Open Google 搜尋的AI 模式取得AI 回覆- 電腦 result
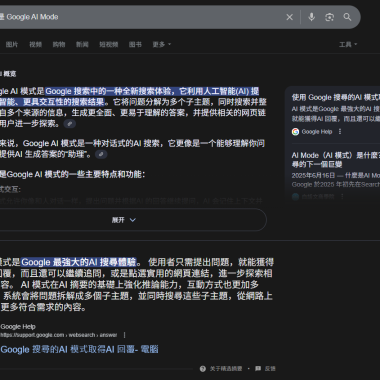380x380 pixels. coord(79,349)
